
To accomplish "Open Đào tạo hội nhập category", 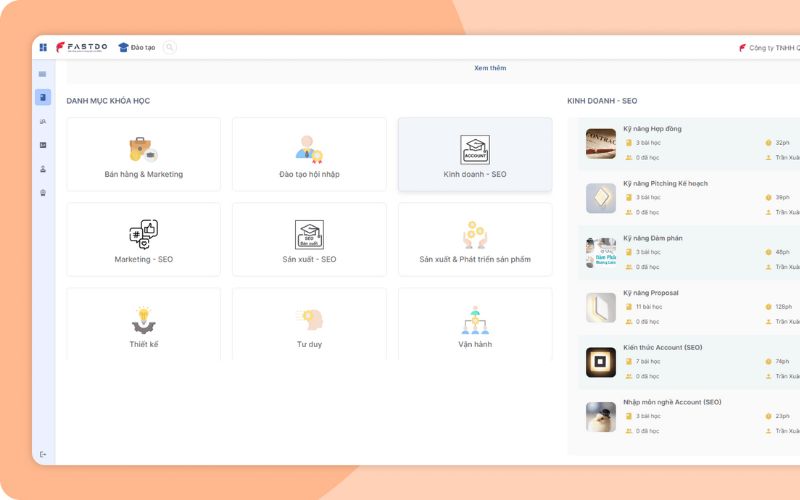I will point(309,154).
